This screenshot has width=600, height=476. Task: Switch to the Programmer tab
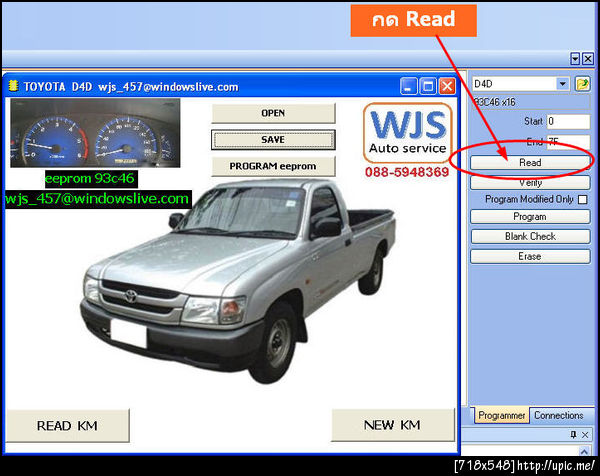(502, 415)
